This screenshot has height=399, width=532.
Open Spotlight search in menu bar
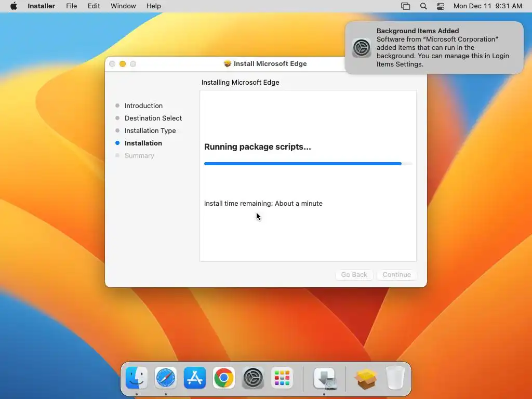coord(423,6)
